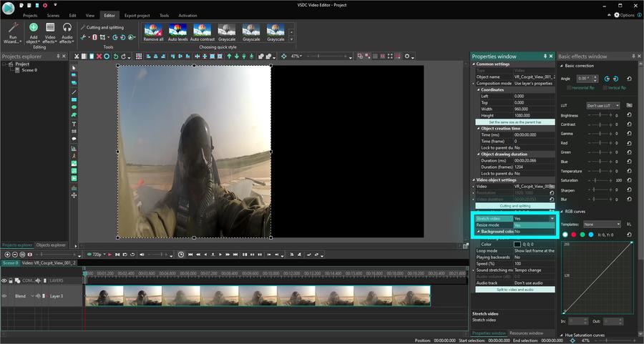Open the Export project tab
Viewport: 644px width, 344px height.
click(x=137, y=15)
